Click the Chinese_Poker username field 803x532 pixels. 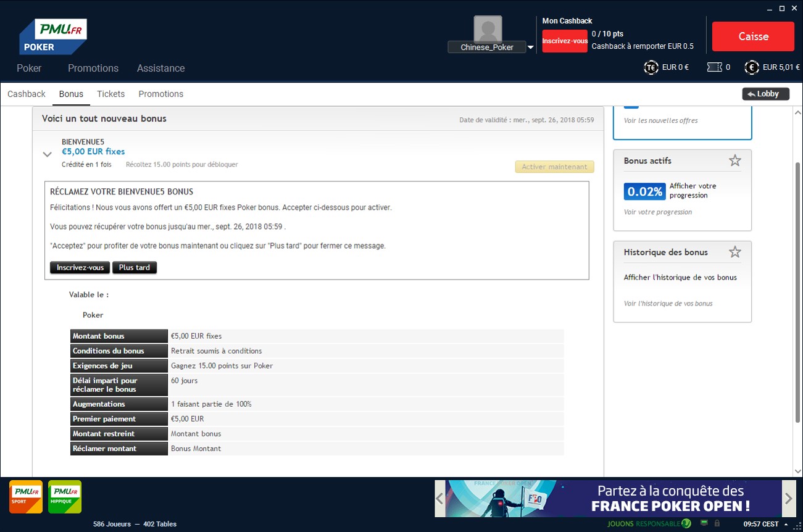pyautogui.click(x=487, y=47)
